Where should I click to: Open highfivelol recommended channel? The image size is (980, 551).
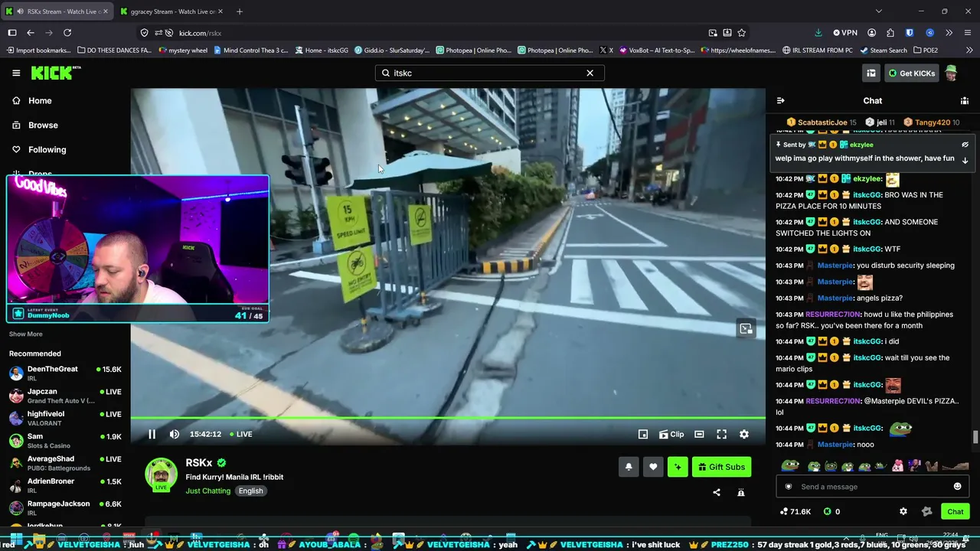[x=65, y=418]
